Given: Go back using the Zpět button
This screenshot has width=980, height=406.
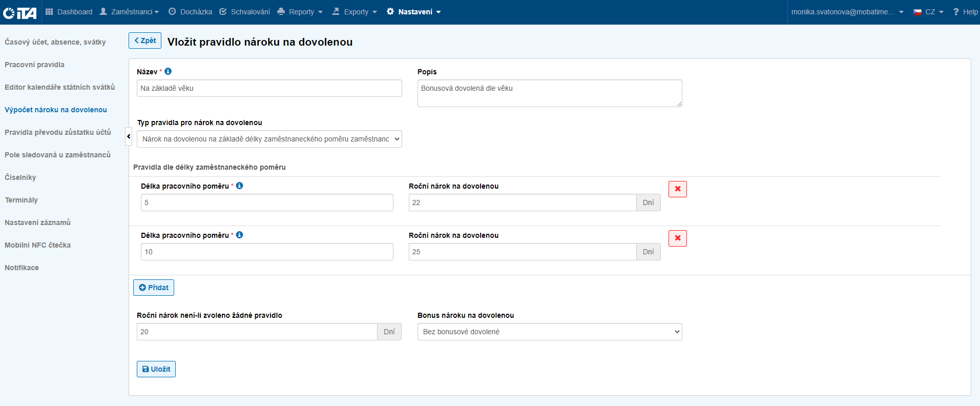Looking at the screenshot, I should coord(145,40).
